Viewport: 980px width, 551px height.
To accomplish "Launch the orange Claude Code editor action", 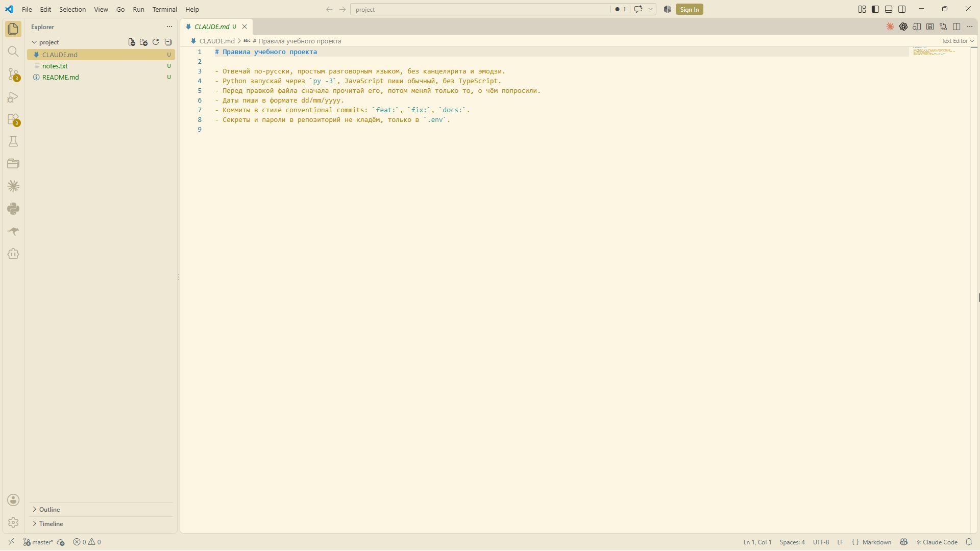I will click(x=890, y=27).
